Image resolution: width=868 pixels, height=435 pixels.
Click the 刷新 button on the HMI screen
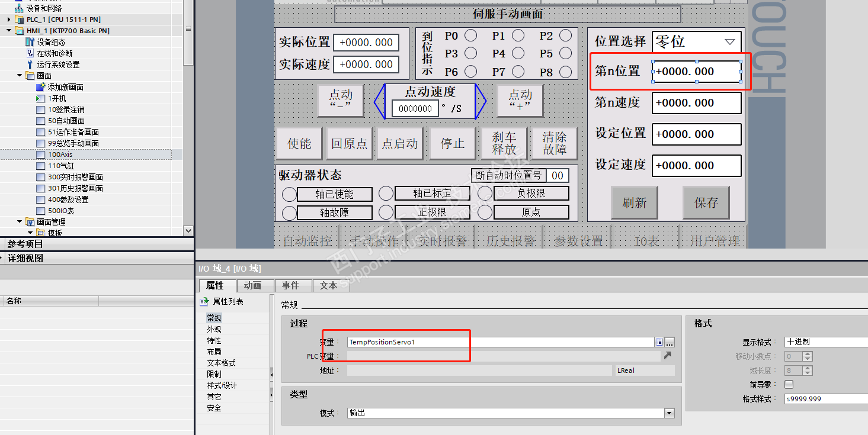point(634,203)
